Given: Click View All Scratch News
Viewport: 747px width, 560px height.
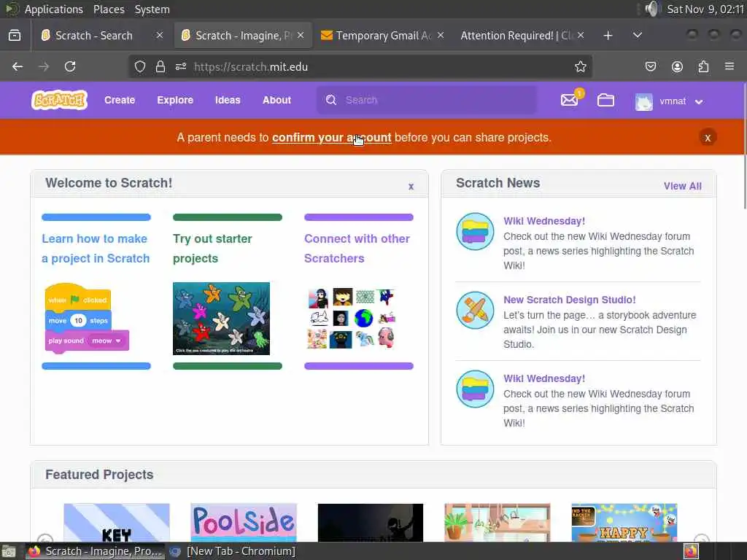Looking at the screenshot, I should coord(682,186).
